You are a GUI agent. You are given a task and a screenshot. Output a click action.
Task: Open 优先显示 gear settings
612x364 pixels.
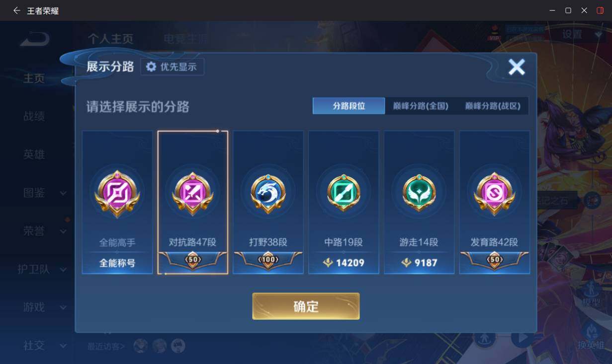click(172, 67)
